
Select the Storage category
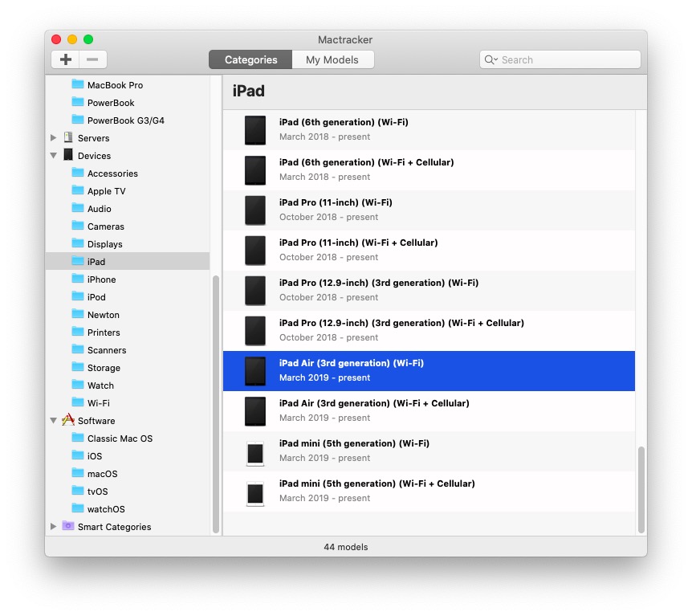[x=127, y=367]
